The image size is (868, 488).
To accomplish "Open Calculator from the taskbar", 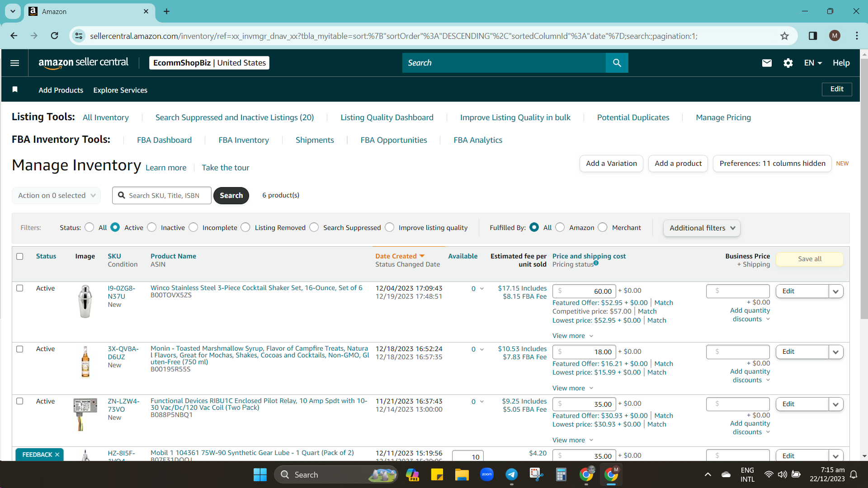I will pyautogui.click(x=561, y=474).
